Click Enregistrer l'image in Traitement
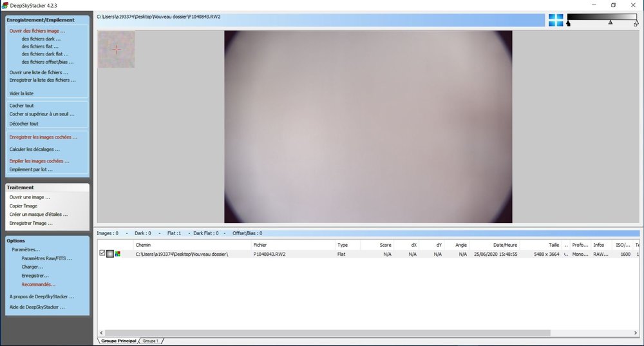Viewport: 644px width, 346px height. (31, 223)
